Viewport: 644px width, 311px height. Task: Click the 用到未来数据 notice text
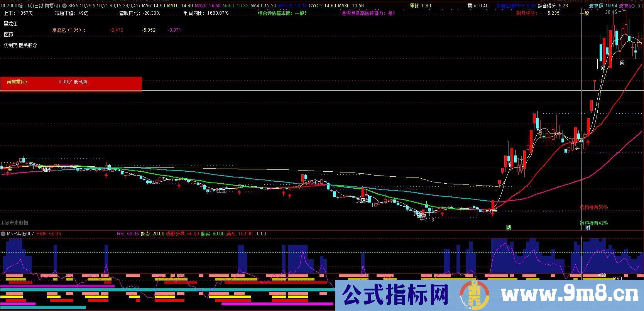14,223
